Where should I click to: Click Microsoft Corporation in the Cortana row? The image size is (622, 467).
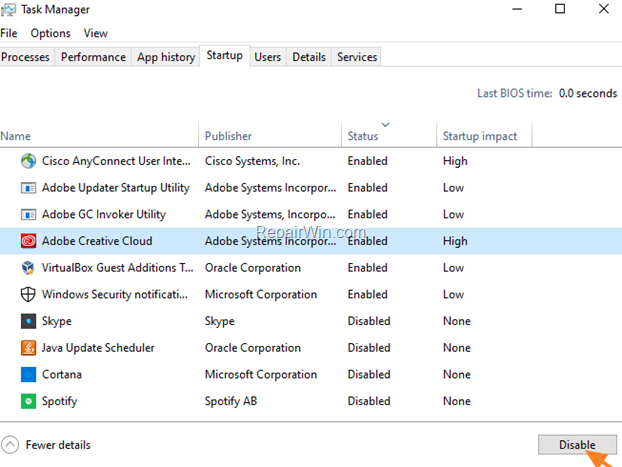coord(261,374)
